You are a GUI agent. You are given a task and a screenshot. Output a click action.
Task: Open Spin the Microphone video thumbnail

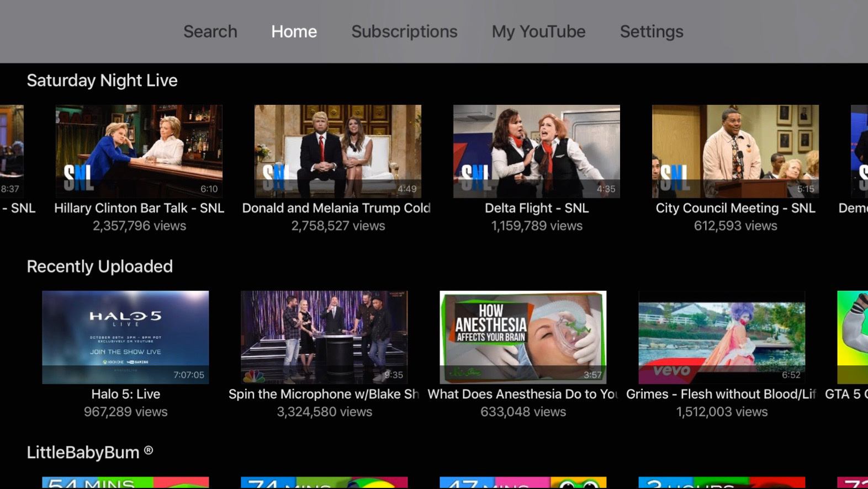click(x=324, y=337)
